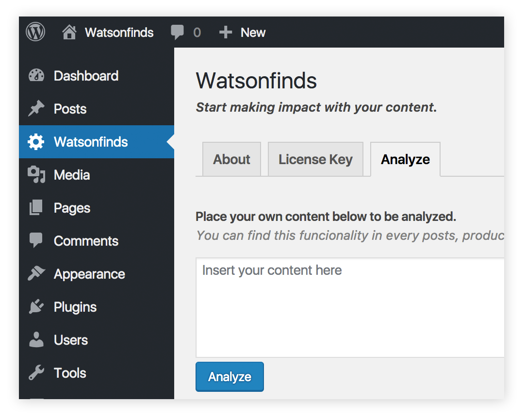
Task: Click the Media camera and music icon
Action: coord(36,174)
